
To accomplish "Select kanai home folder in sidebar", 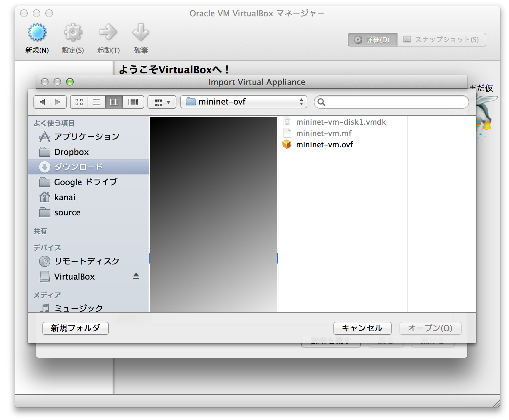I will tap(88, 197).
